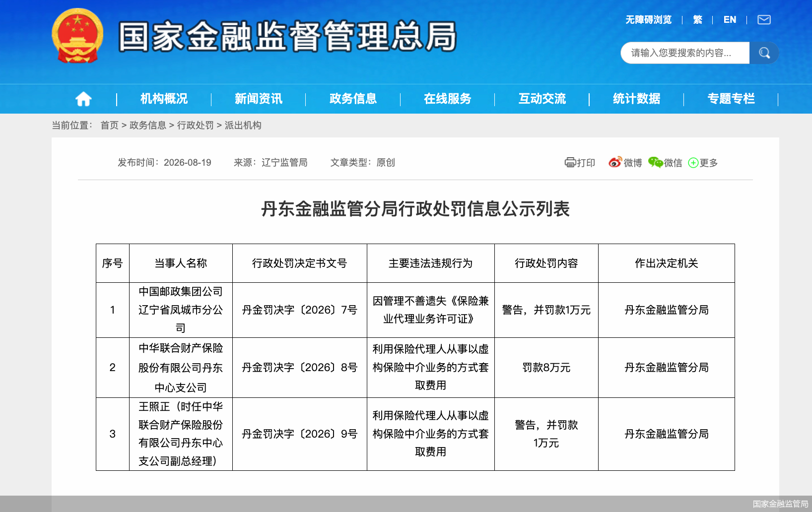
Task: Click row 3 丹东金融监管分局 authority cell
Action: click(x=667, y=434)
